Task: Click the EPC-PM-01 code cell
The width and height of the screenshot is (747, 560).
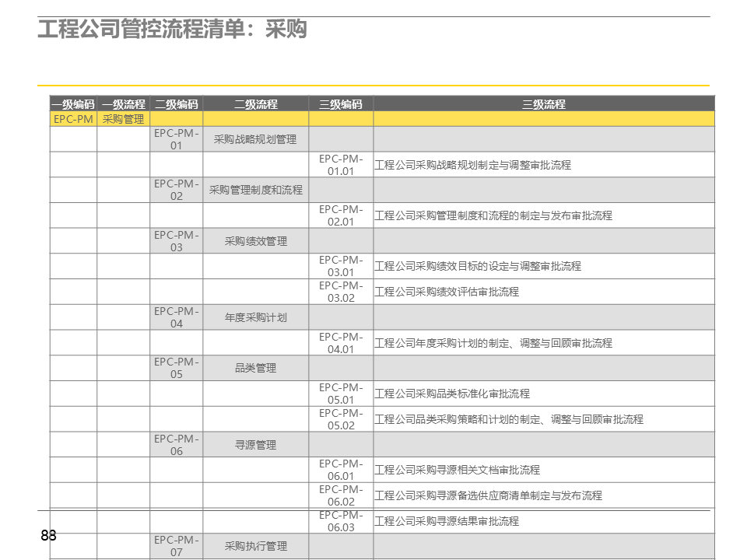Action: 177,139
